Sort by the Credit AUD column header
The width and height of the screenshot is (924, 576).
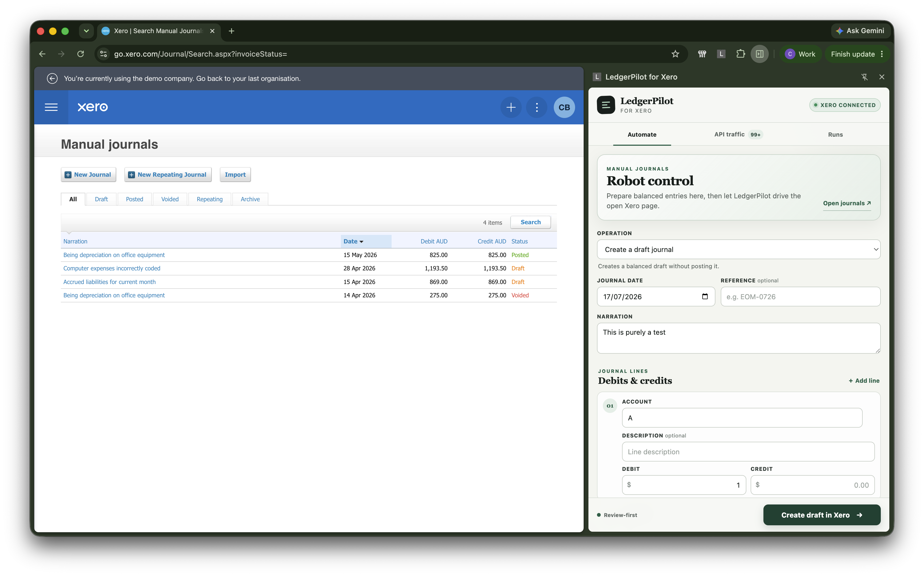(492, 241)
